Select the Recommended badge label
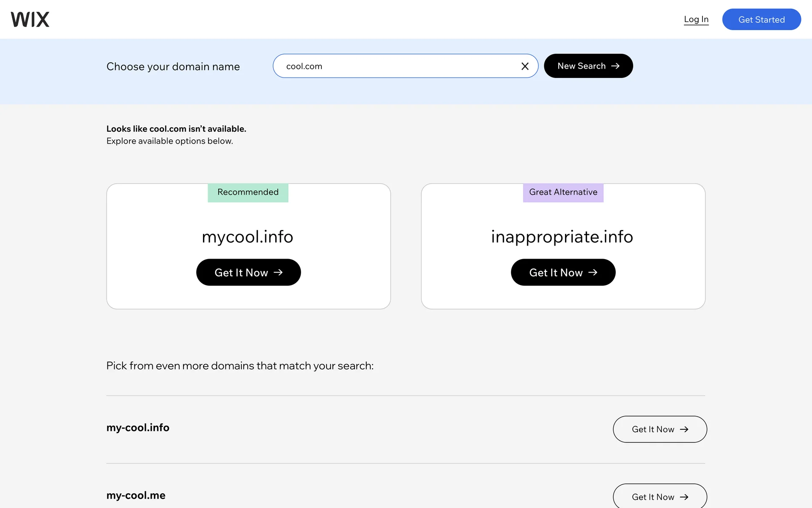 click(248, 192)
